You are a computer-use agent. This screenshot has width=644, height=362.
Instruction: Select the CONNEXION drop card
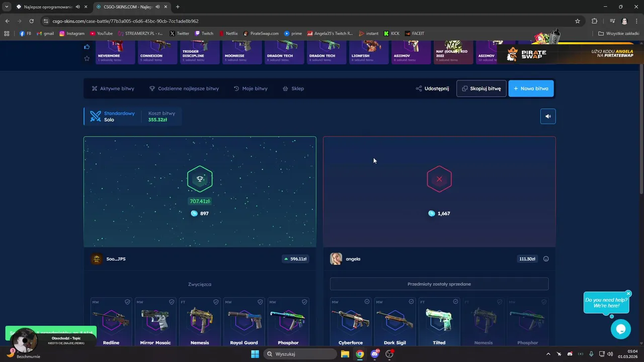[157, 52]
